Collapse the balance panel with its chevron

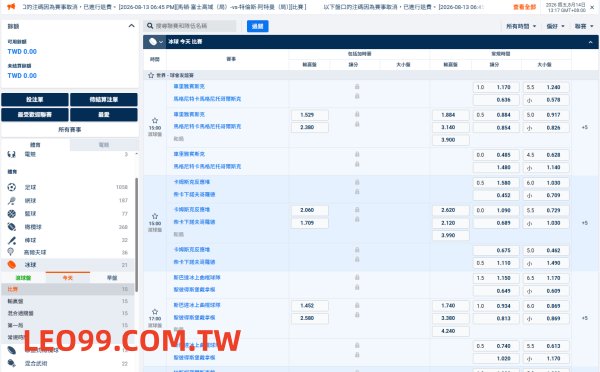click(131, 26)
